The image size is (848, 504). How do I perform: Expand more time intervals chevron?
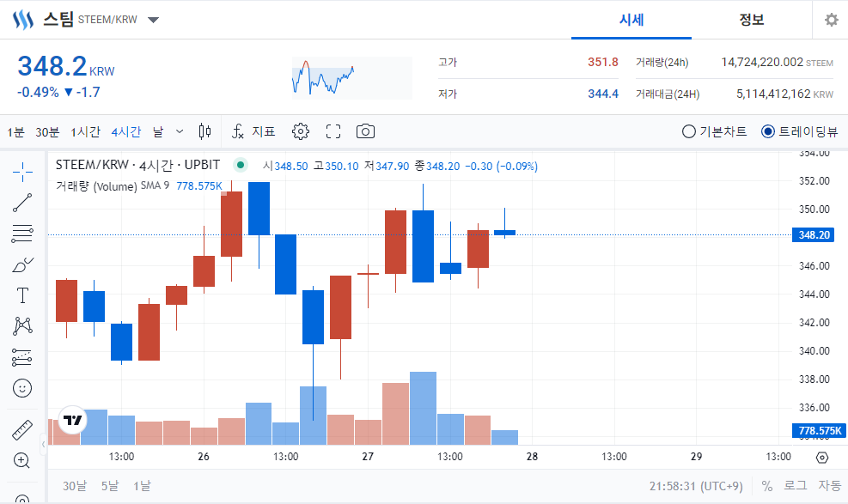coord(180,131)
